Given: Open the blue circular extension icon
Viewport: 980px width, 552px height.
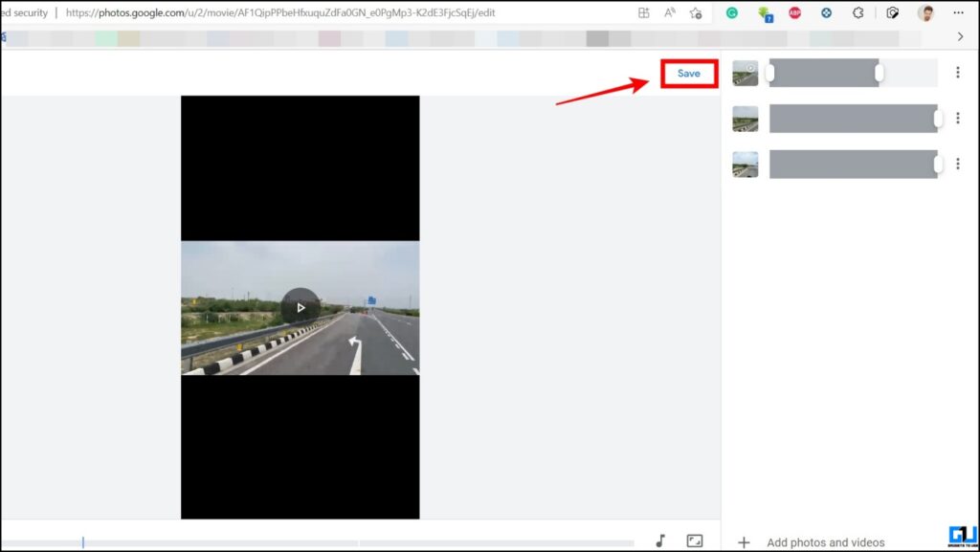Looking at the screenshot, I should 826,12.
